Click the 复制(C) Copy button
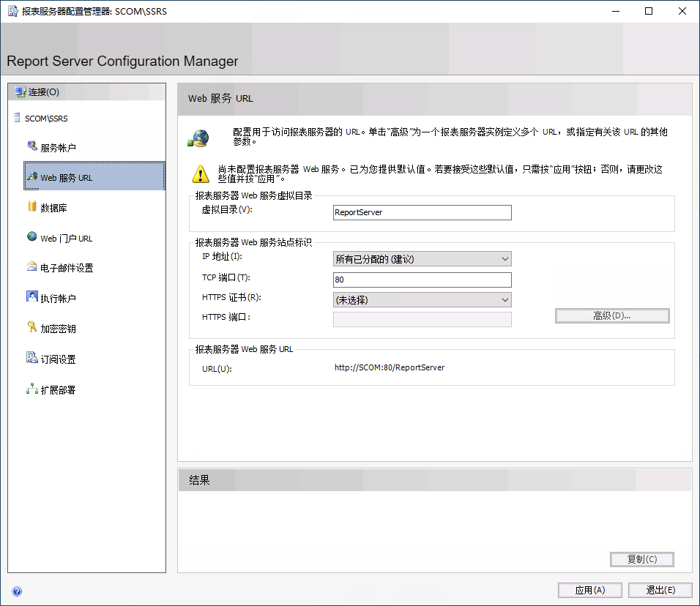The image size is (700, 606). click(641, 559)
